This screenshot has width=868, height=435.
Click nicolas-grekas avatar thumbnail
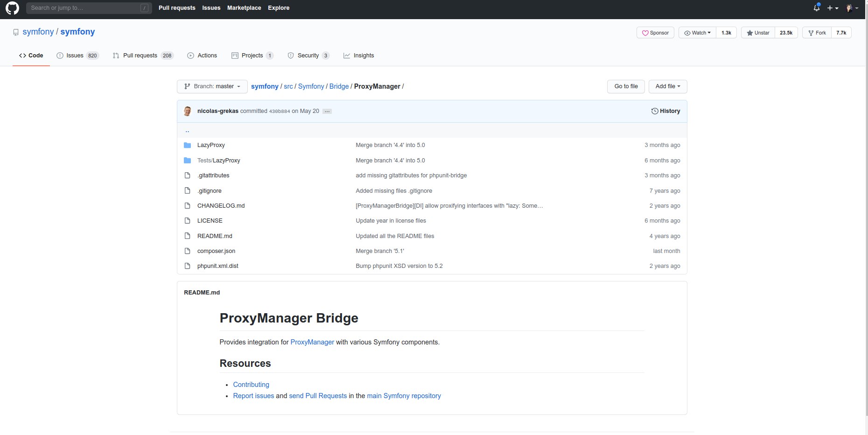click(188, 111)
